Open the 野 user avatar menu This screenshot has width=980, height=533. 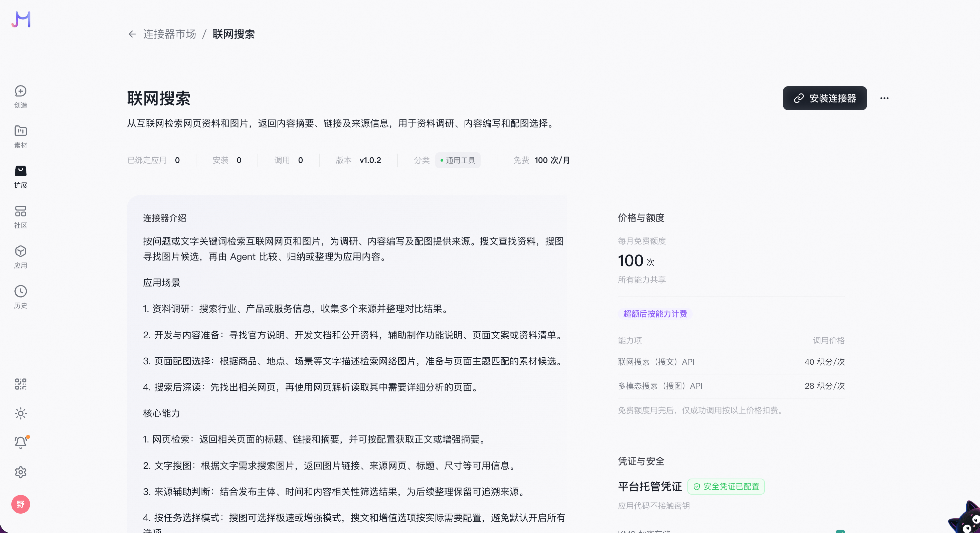click(x=21, y=504)
